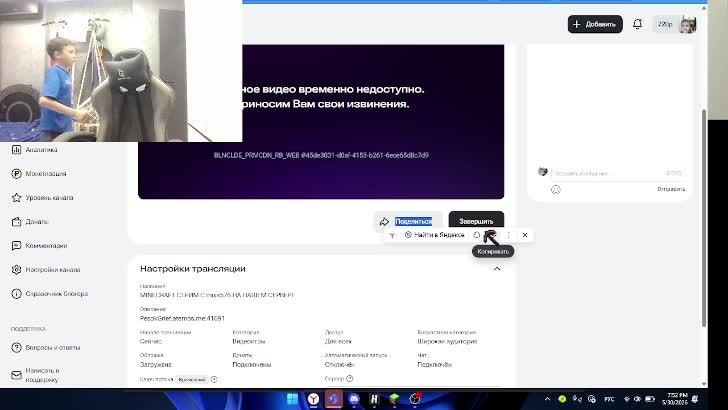The image size is (728, 410).
Task: Click the Добавить button
Action: point(595,24)
